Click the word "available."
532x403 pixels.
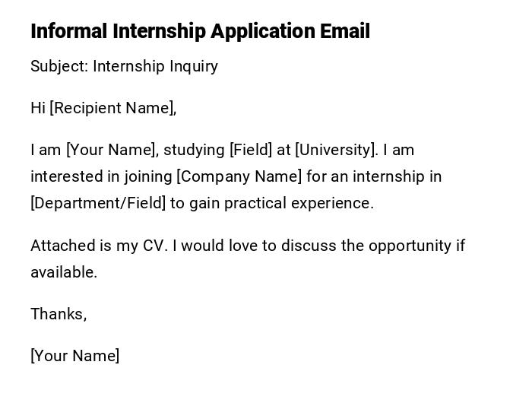64,272
